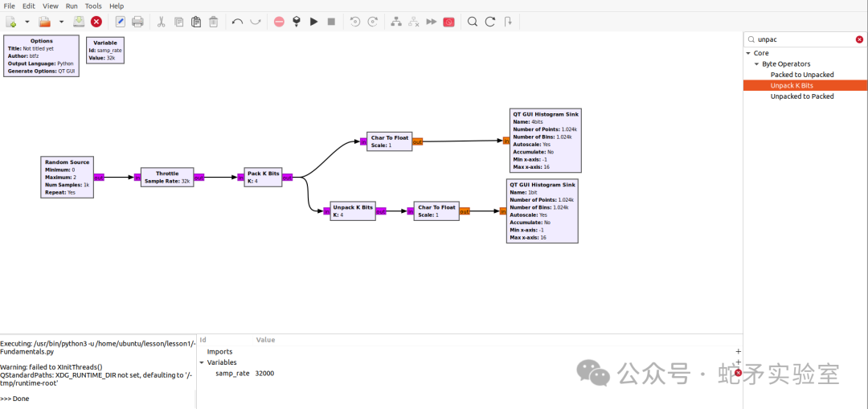Image resolution: width=868 pixels, height=409 pixels.
Task: Open the find blocks search icon
Action: point(473,22)
